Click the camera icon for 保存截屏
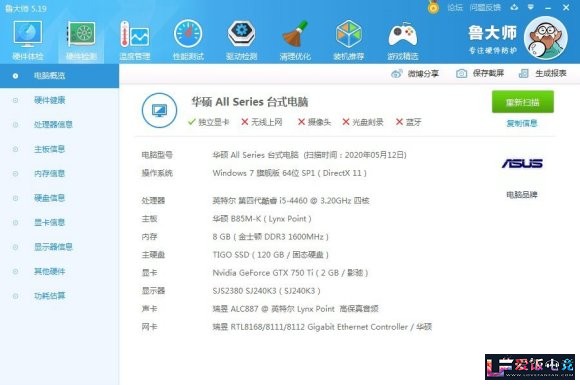The image size is (580, 385). [x=461, y=73]
